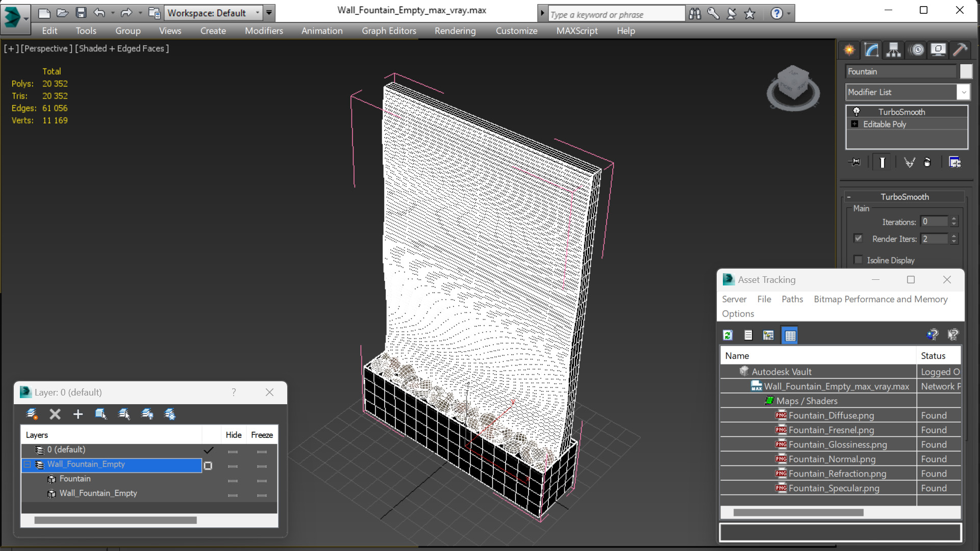The width and height of the screenshot is (980, 551).
Task: Click Create New Layer icon in Layer dialog
Action: click(x=32, y=414)
